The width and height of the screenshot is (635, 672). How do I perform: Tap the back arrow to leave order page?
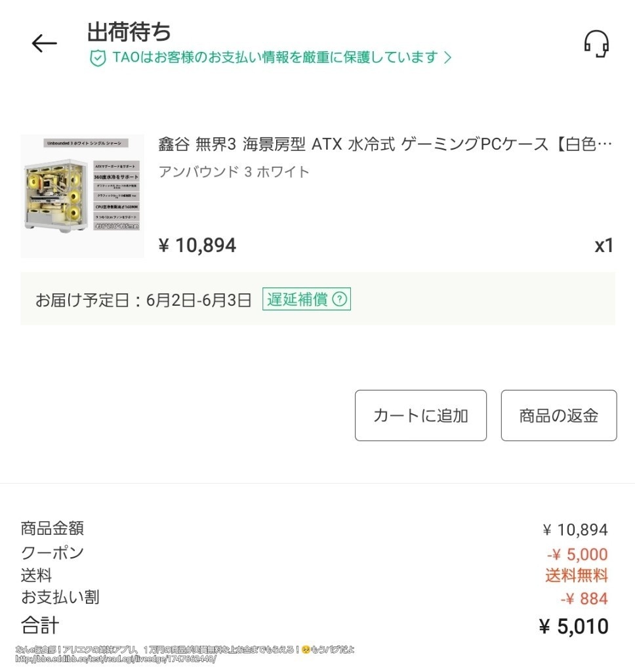[43, 43]
